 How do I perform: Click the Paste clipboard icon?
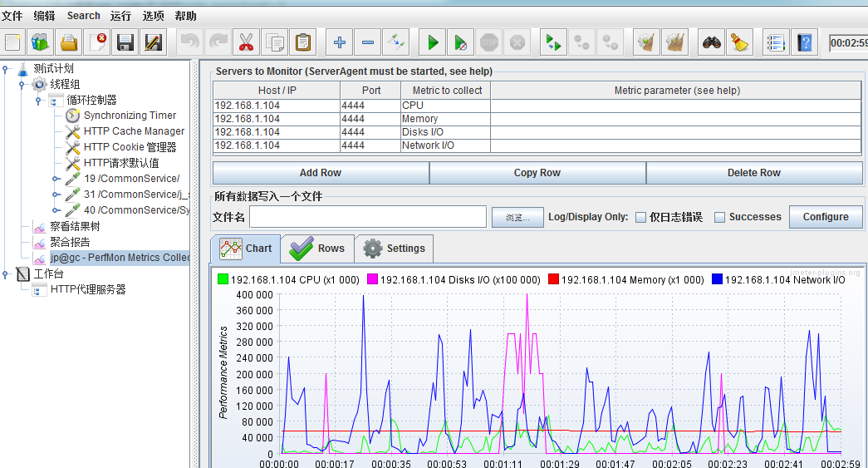(x=303, y=42)
